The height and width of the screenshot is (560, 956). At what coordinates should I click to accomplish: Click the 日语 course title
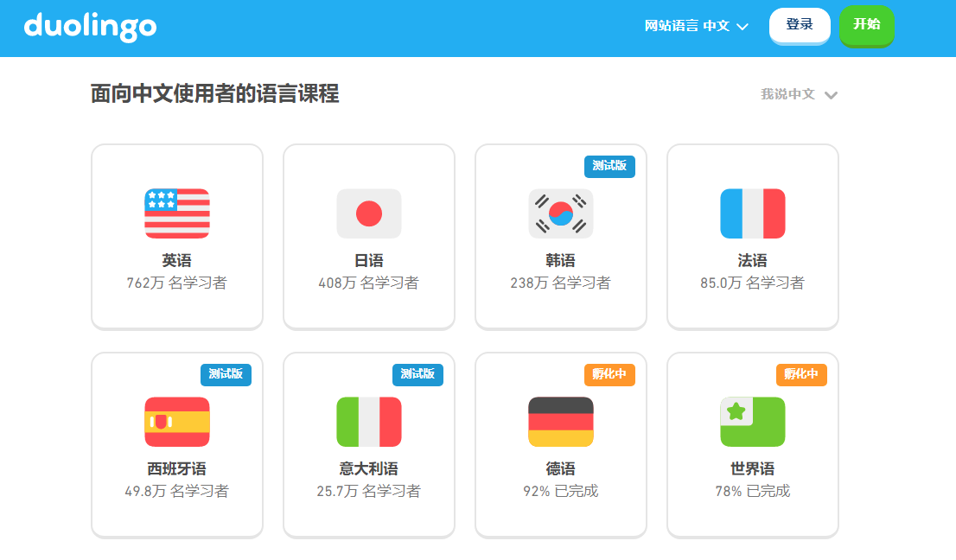(369, 261)
